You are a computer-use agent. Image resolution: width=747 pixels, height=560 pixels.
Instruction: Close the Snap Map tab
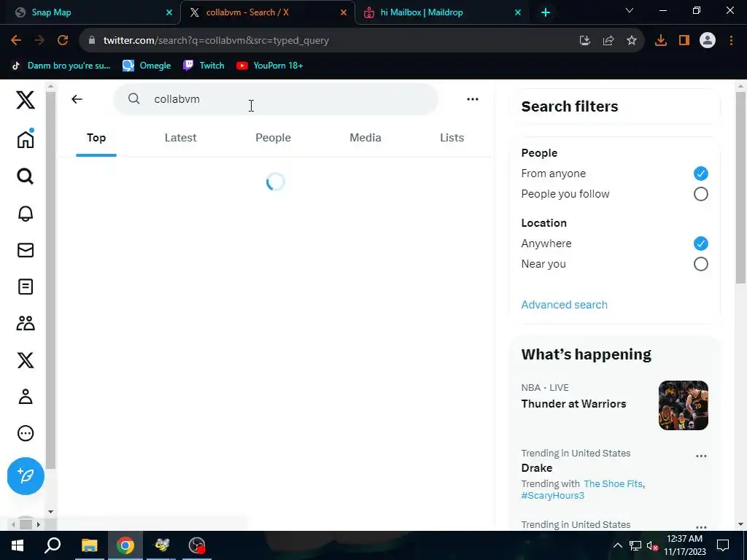click(169, 12)
